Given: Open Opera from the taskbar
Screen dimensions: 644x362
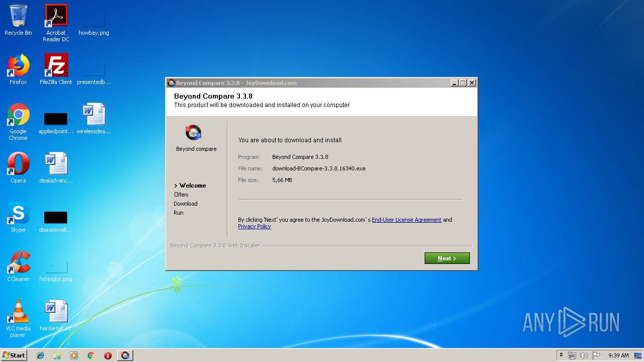Looking at the screenshot, I should click(108, 355).
